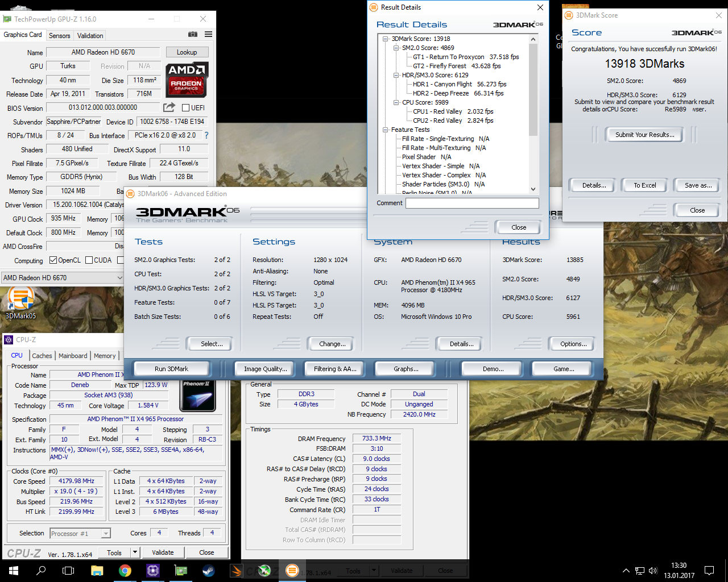Click the AMD Radeon Graphics logo
This screenshot has height=582, width=728.
pos(187,80)
